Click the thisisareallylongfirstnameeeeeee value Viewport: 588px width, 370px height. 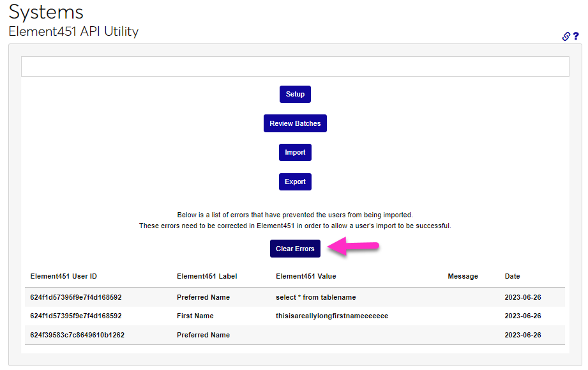point(332,316)
